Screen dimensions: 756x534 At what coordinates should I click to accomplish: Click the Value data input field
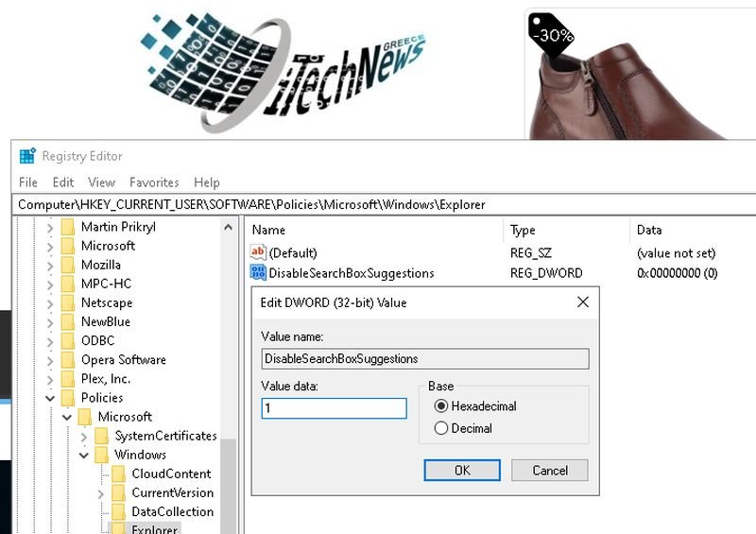[334, 408]
